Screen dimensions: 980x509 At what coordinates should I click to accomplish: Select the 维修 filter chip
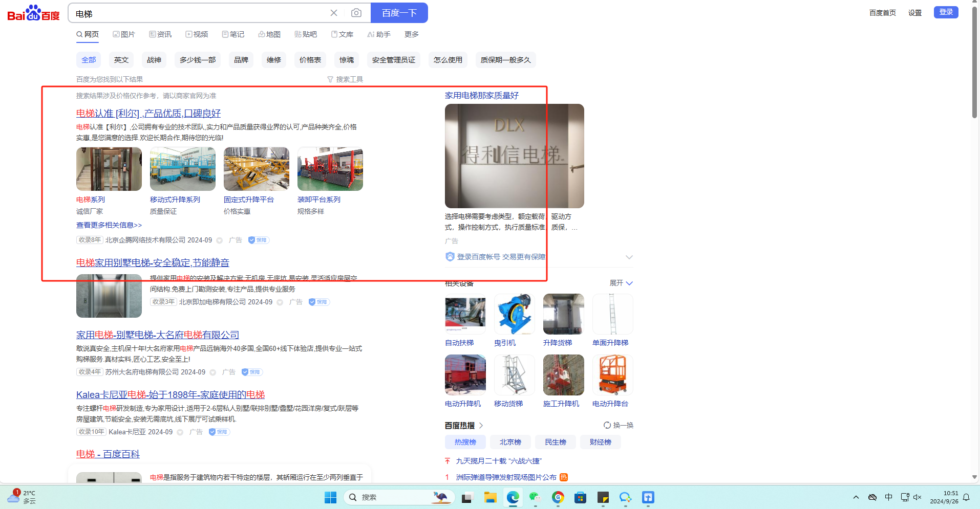point(274,60)
